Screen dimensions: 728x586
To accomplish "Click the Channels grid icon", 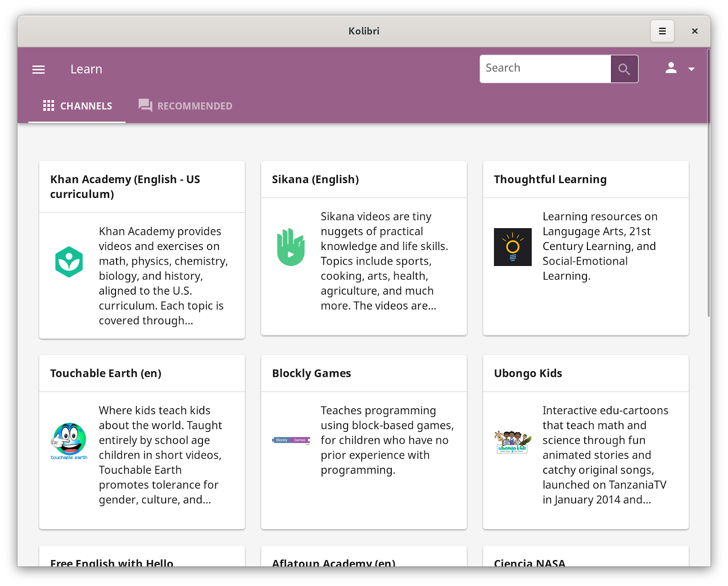I will pyautogui.click(x=49, y=106).
